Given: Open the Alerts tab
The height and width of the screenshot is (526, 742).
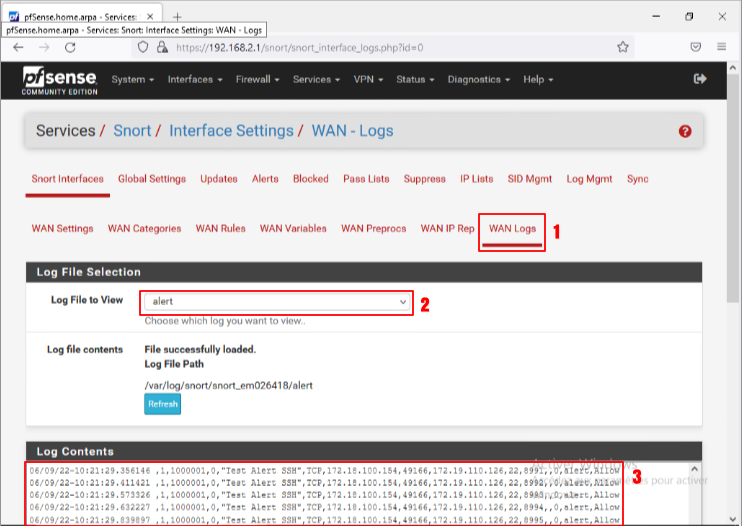Looking at the screenshot, I should pyautogui.click(x=265, y=179).
